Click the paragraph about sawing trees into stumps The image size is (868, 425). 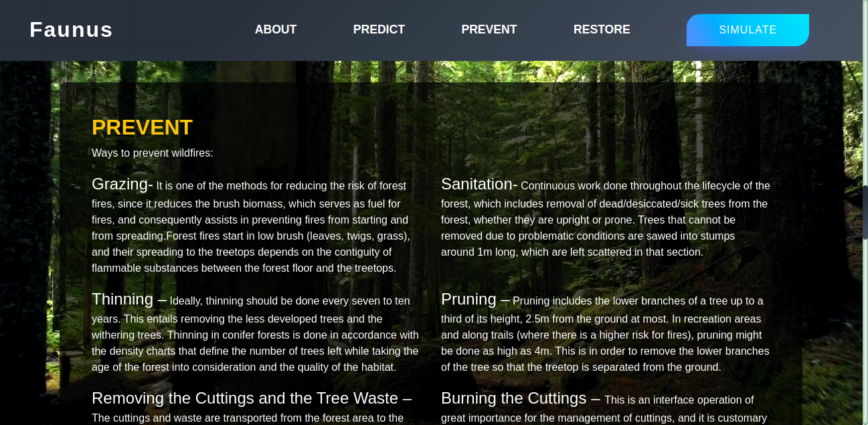(x=606, y=219)
